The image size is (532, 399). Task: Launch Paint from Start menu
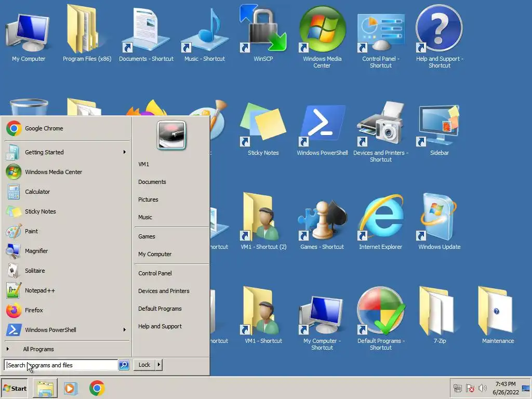[x=68, y=231]
